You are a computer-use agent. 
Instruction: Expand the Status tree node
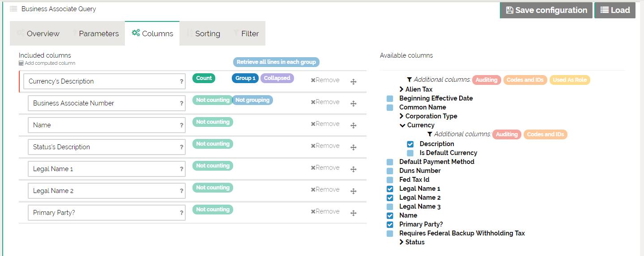pos(401,242)
